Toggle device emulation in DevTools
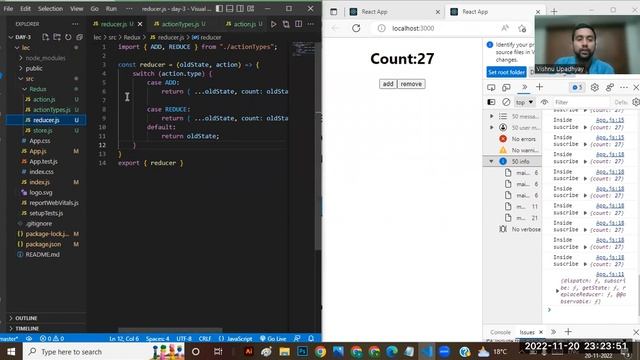The image size is (640, 360). 506,87
